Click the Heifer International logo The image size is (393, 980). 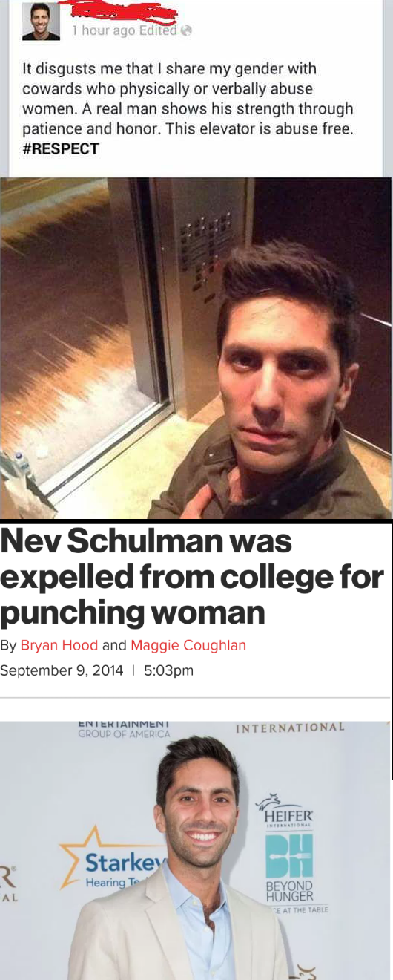point(285,811)
